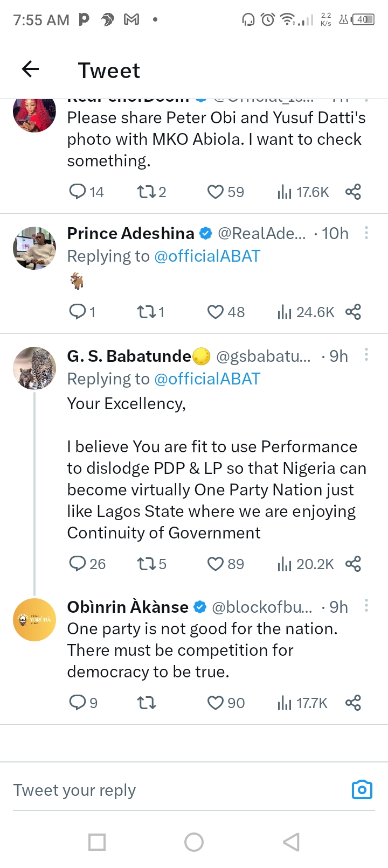Open more options for Prince Adeshina's tweet
This screenshot has width=388, height=868.
tap(366, 233)
